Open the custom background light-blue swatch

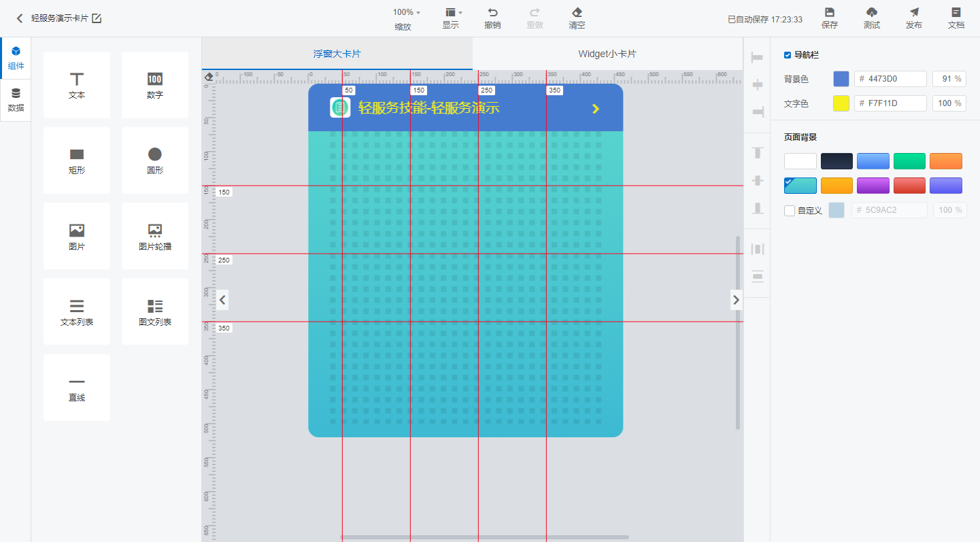(837, 210)
